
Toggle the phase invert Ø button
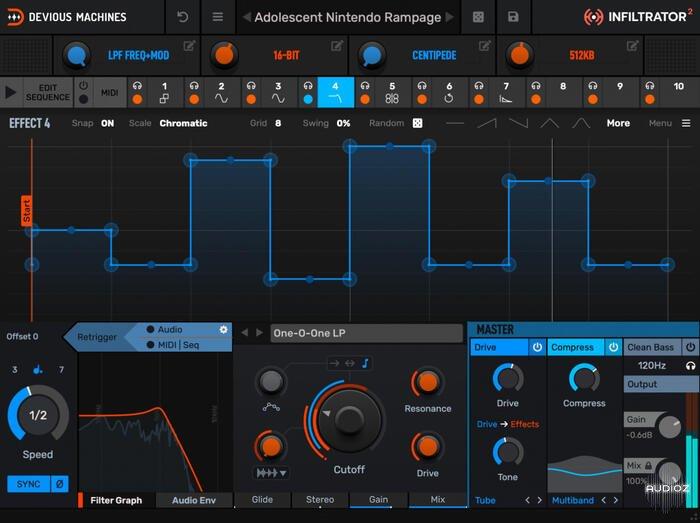[59, 484]
